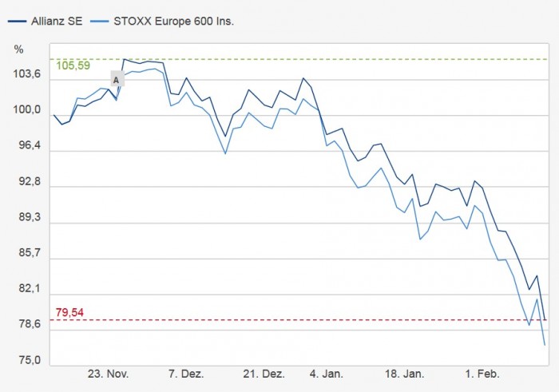The height and width of the screenshot is (392, 559).
Task: Click the percent unit symbol on the y-axis
Action: tap(19, 49)
